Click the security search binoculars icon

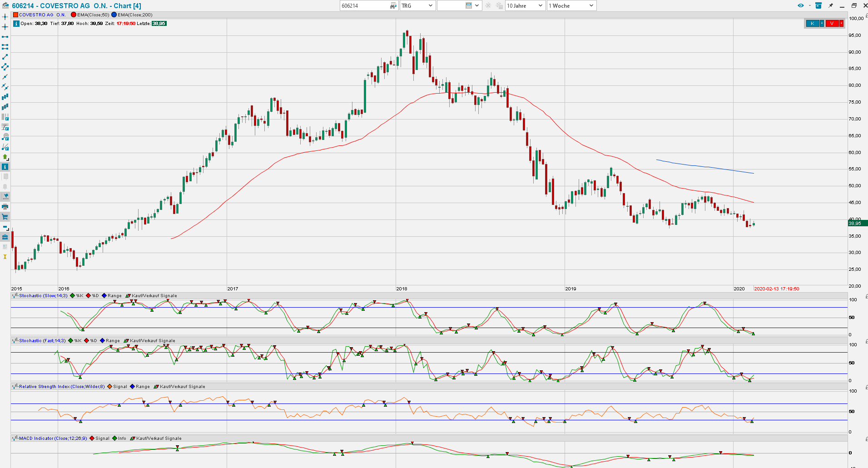point(393,5)
